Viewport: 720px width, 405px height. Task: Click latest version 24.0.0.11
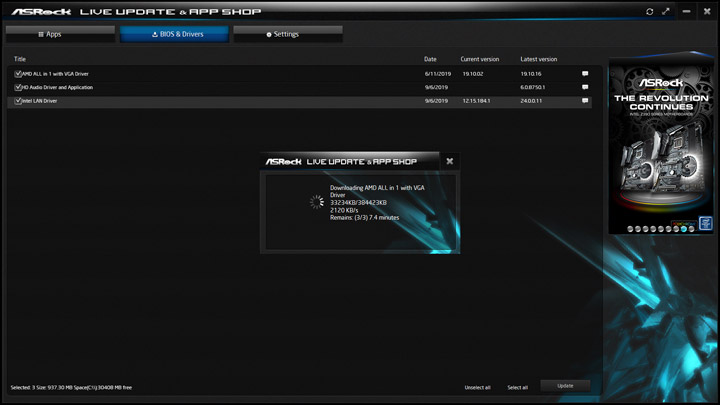click(531, 101)
